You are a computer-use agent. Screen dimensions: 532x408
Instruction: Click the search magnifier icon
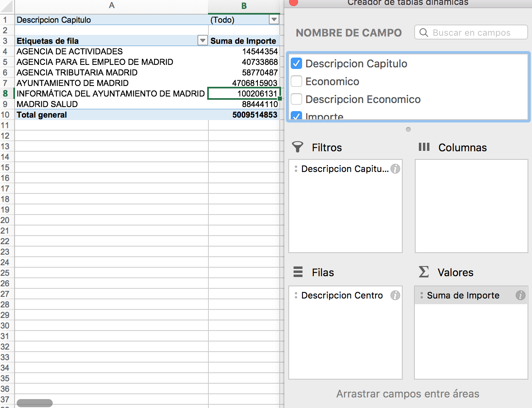coord(424,32)
